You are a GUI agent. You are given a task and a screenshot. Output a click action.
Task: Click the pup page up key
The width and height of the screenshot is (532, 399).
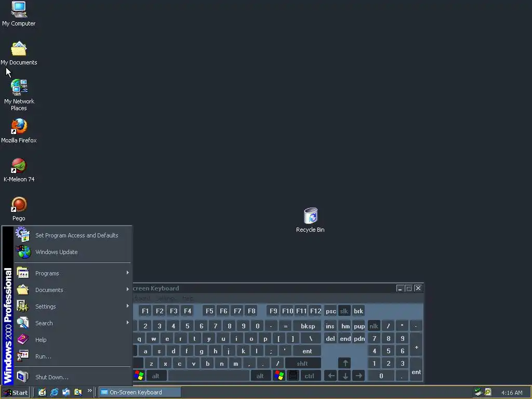click(359, 326)
